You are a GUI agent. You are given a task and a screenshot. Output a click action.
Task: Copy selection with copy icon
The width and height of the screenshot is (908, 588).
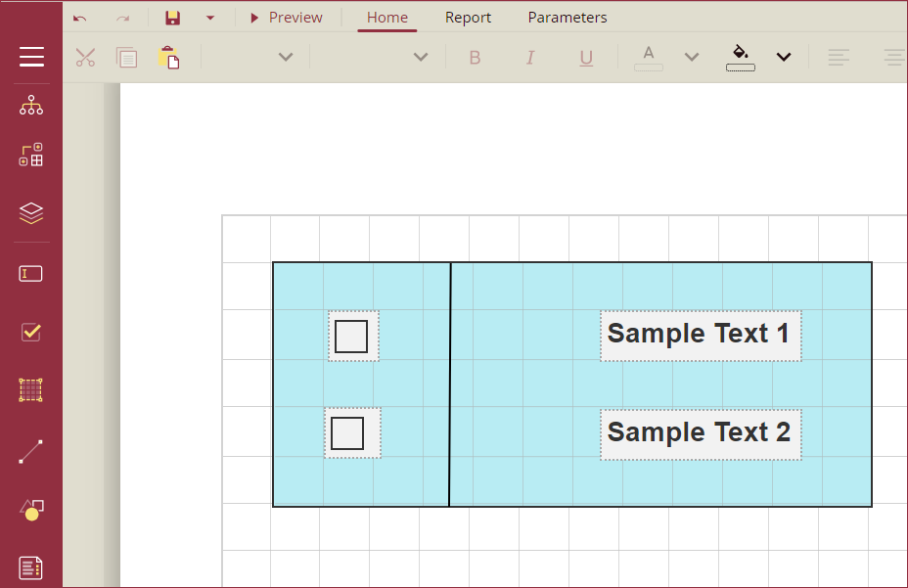click(127, 58)
